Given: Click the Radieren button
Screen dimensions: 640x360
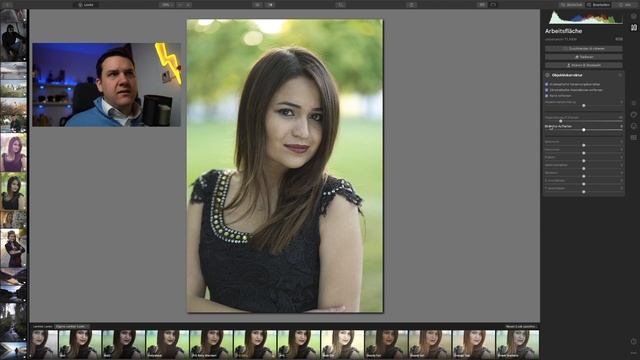Looking at the screenshot, I should [584, 57].
